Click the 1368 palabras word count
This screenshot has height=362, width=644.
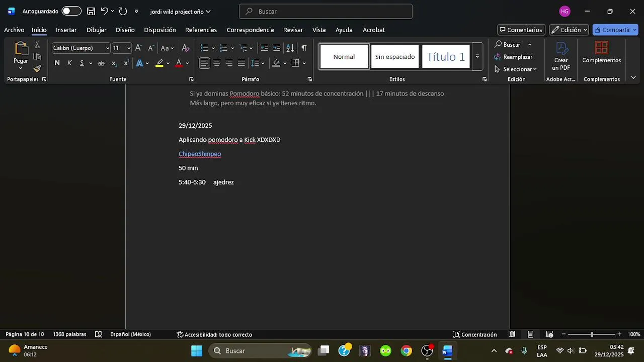pyautogui.click(x=69, y=334)
